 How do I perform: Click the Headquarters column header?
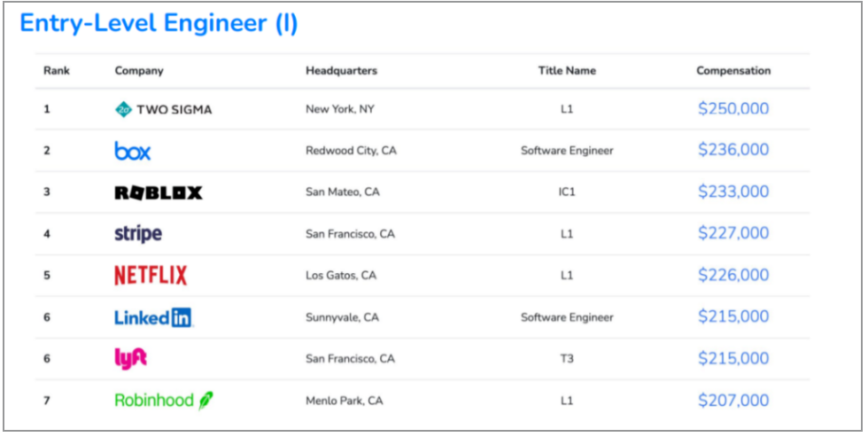point(342,71)
